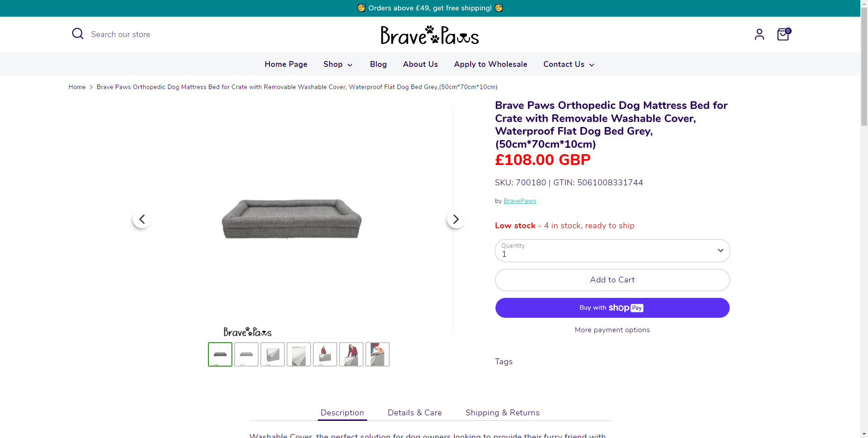
Task: Add the dog bed to cart
Action: (612, 280)
